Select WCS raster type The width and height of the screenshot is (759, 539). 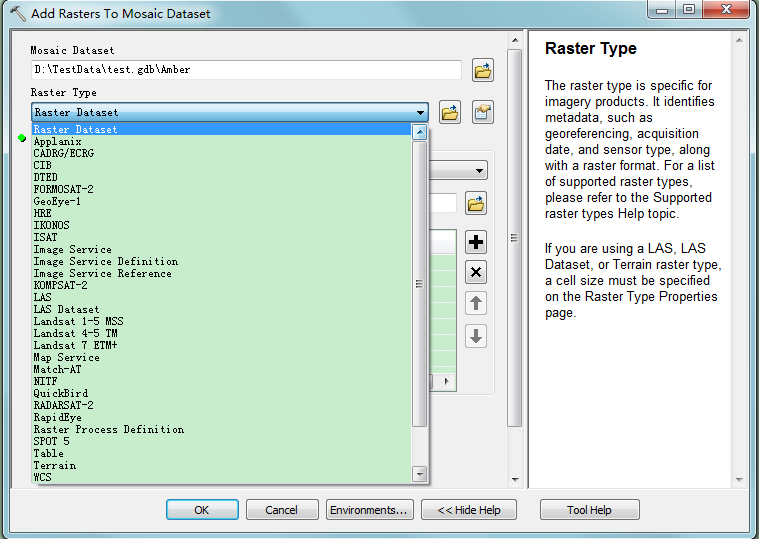tap(222, 477)
